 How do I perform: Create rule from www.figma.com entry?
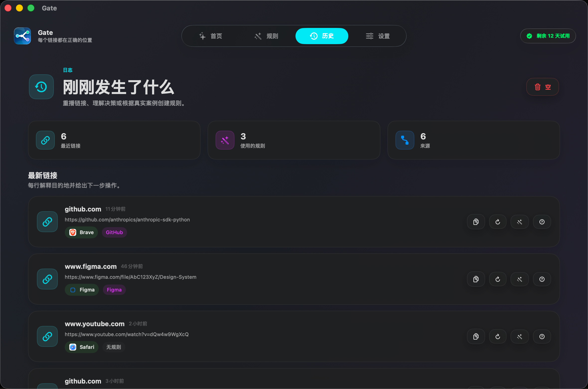[x=520, y=279]
